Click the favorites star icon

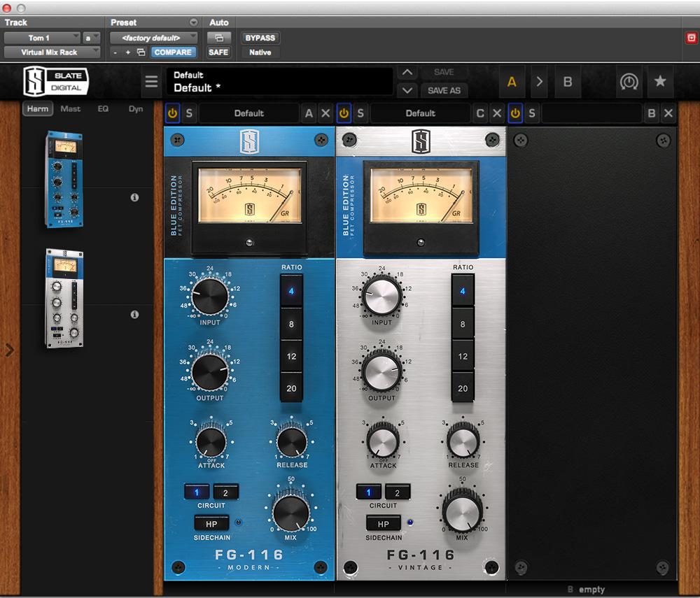pyautogui.click(x=659, y=82)
